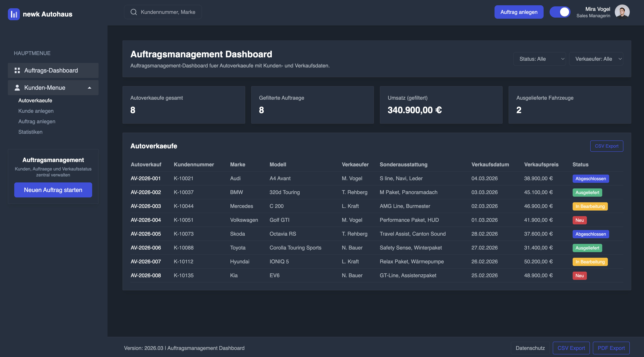Click the newk Autohaus logo icon

14,14
